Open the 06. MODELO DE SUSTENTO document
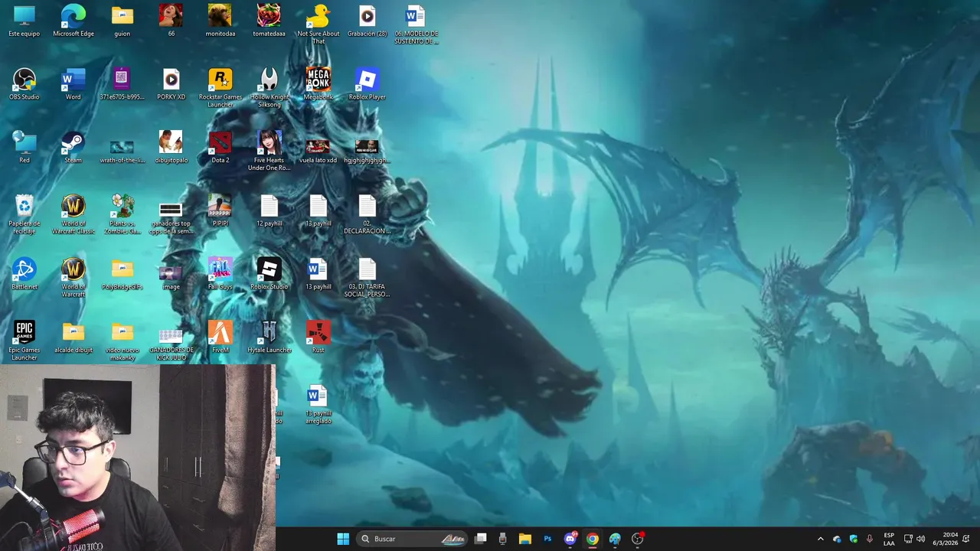Image resolution: width=980 pixels, height=551 pixels. (416, 24)
